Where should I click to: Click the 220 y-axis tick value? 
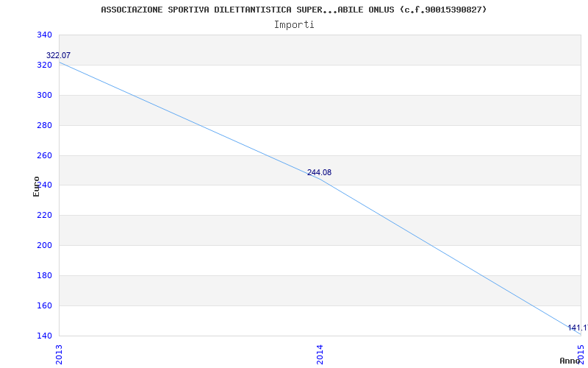pos(44,216)
